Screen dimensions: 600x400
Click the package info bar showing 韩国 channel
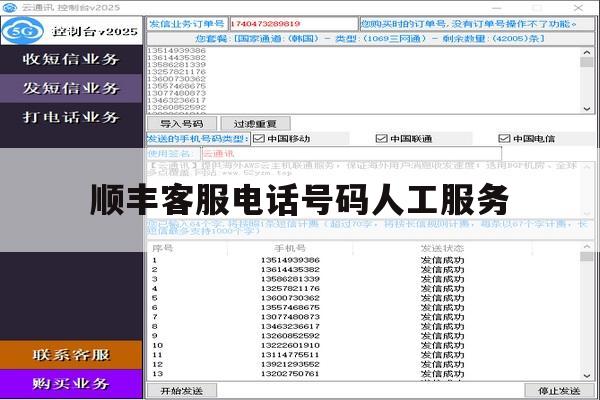coord(370,39)
